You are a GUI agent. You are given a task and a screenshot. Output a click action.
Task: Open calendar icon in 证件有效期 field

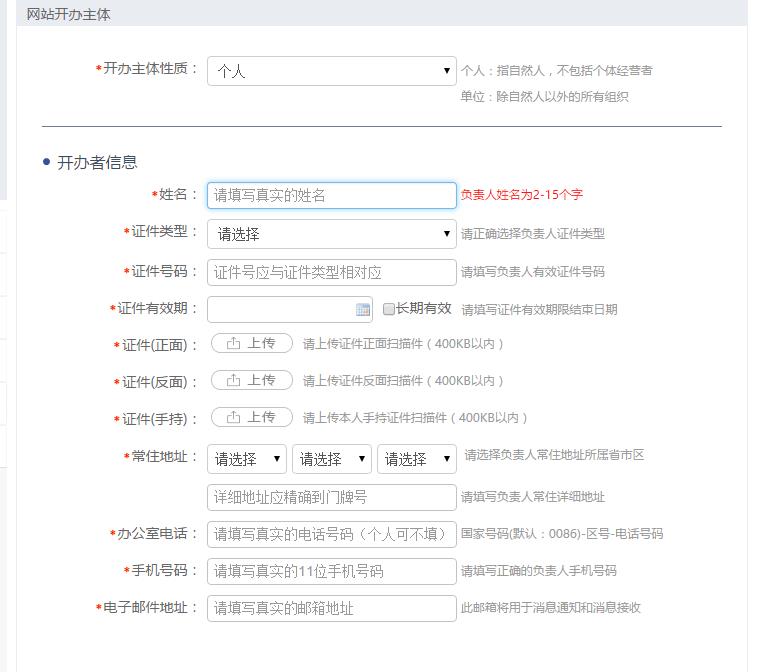[362, 310]
